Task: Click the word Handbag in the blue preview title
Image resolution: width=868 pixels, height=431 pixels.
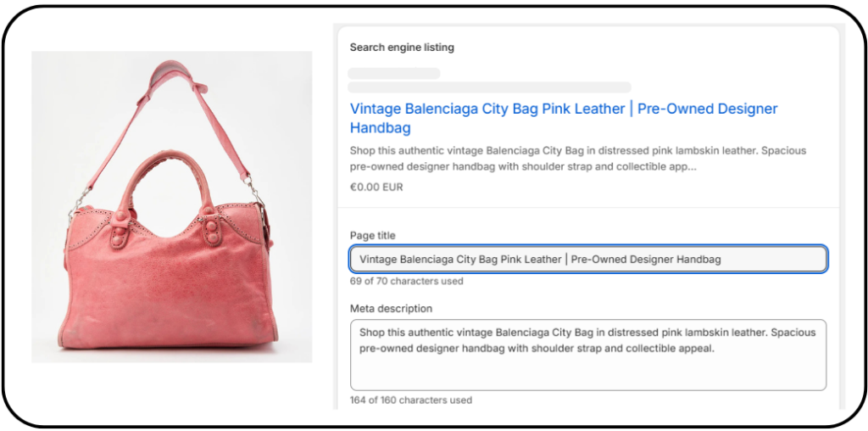Action: (x=381, y=128)
